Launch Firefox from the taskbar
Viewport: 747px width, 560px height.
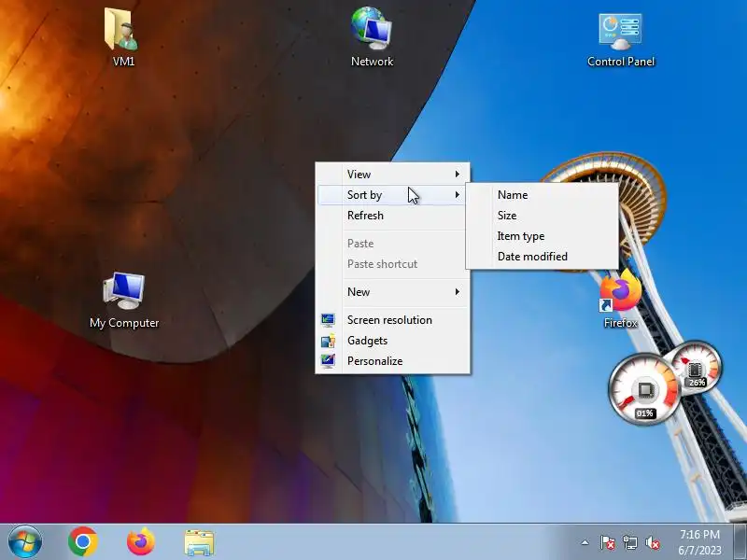pyautogui.click(x=141, y=541)
